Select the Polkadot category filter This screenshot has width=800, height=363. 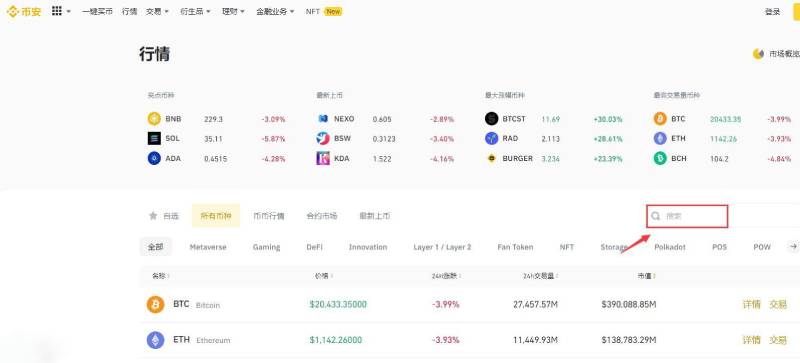click(x=670, y=247)
